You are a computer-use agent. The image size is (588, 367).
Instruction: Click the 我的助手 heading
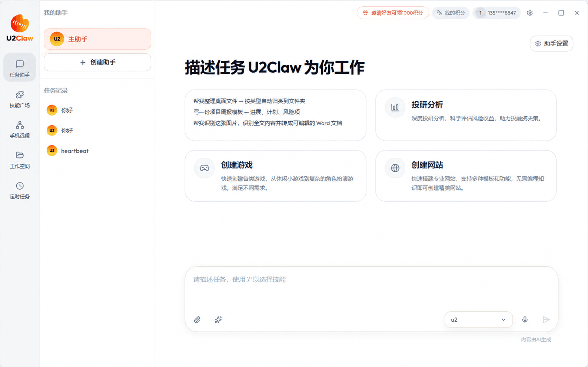(56, 13)
